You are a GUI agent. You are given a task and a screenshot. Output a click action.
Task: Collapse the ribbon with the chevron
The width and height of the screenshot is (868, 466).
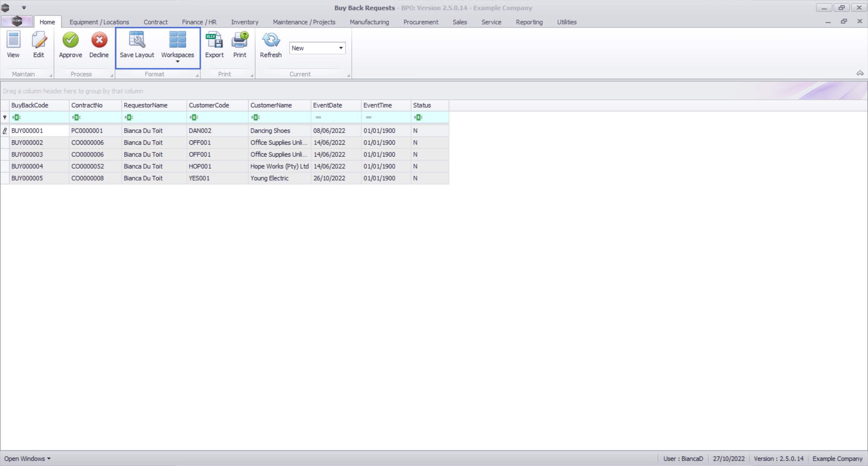point(860,73)
